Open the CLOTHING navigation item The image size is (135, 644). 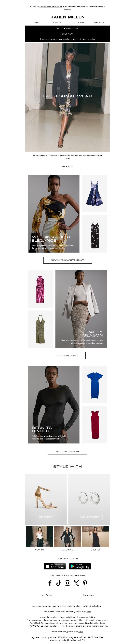point(78,22)
